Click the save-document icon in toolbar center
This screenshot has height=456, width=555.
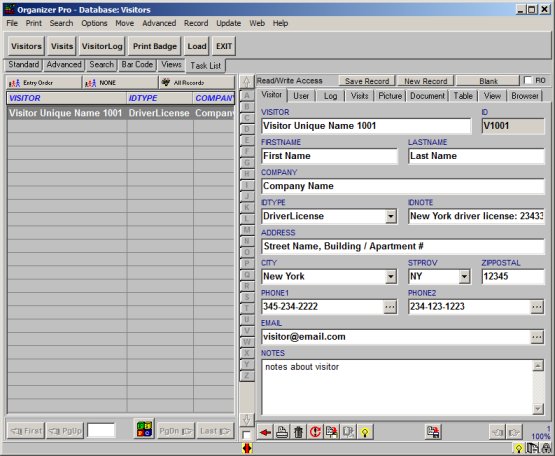pyautogui.click(x=433, y=432)
